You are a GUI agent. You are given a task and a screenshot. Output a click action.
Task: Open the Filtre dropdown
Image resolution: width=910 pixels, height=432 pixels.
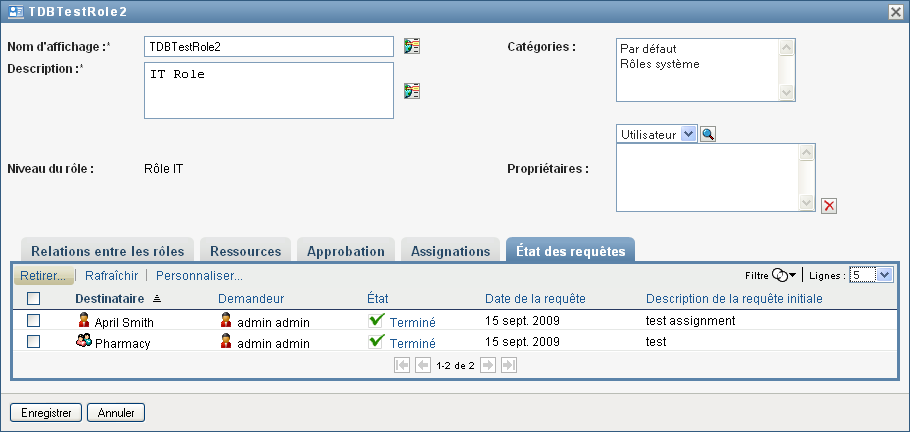[783, 276]
